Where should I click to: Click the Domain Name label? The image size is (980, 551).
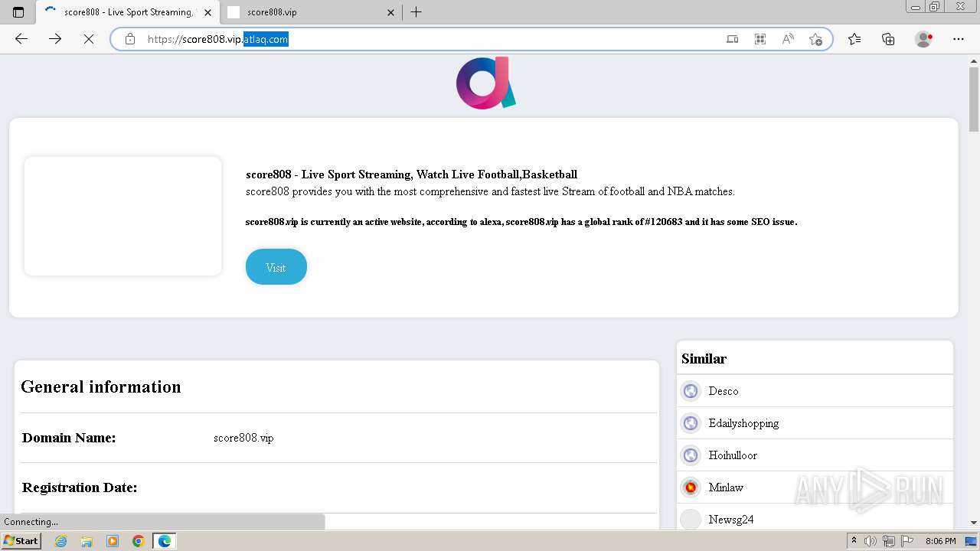pyautogui.click(x=69, y=438)
